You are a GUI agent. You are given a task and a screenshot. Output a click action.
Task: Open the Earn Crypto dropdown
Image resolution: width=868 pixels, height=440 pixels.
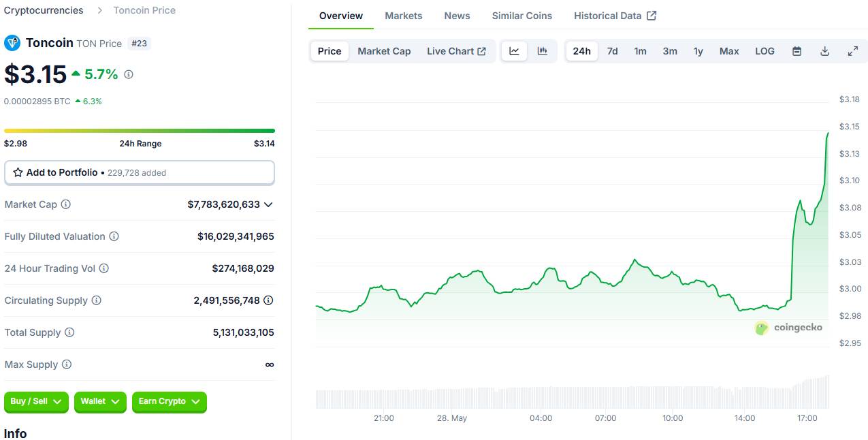coord(169,402)
